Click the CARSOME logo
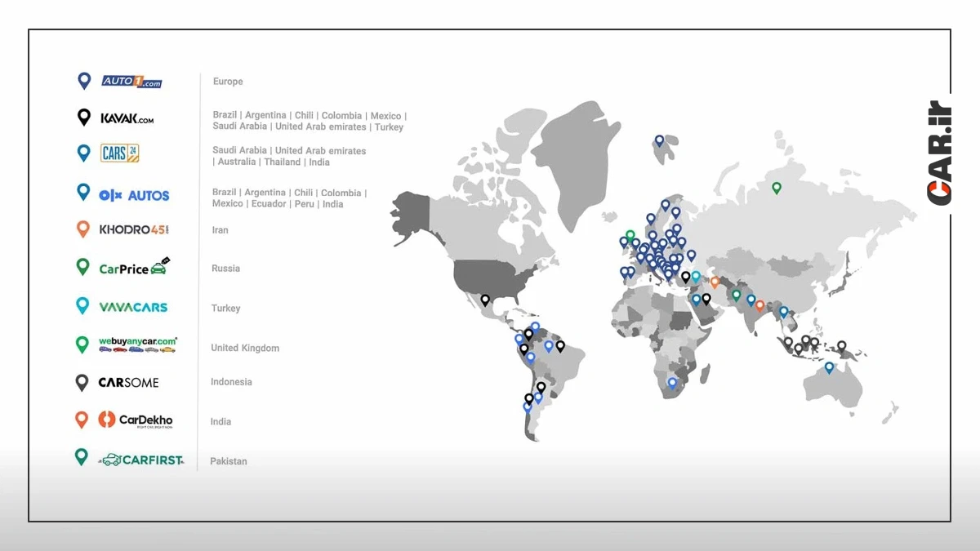This screenshot has width=980, height=551. [128, 382]
